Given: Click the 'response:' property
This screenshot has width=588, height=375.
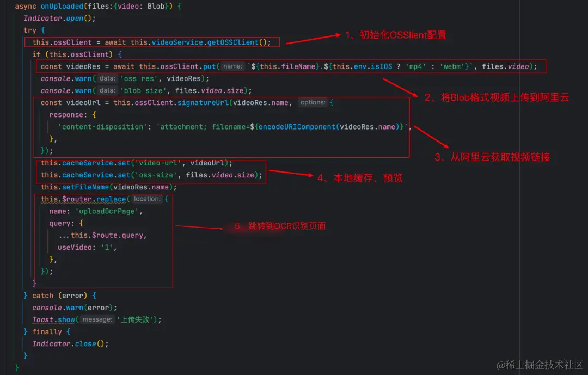Looking at the screenshot, I should (68, 114).
